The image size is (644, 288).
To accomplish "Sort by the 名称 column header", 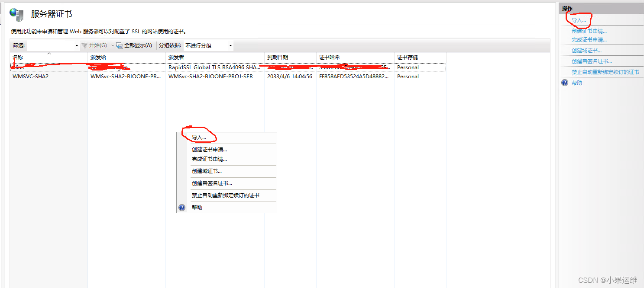I will coord(49,57).
